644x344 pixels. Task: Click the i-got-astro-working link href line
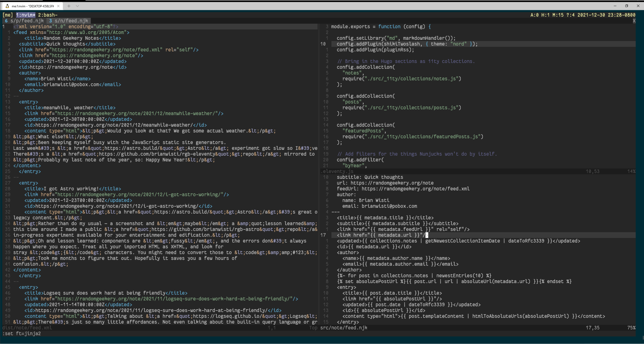pyautogui.click(x=127, y=195)
